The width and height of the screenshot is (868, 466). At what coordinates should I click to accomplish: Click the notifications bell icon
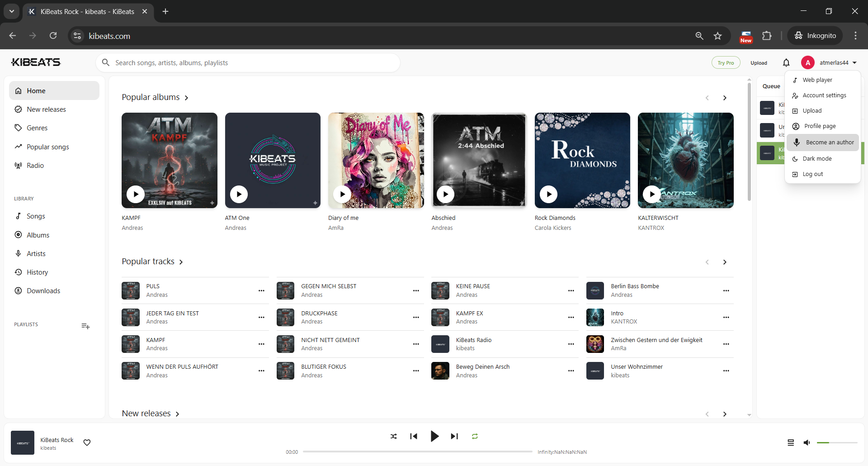click(786, 63)
